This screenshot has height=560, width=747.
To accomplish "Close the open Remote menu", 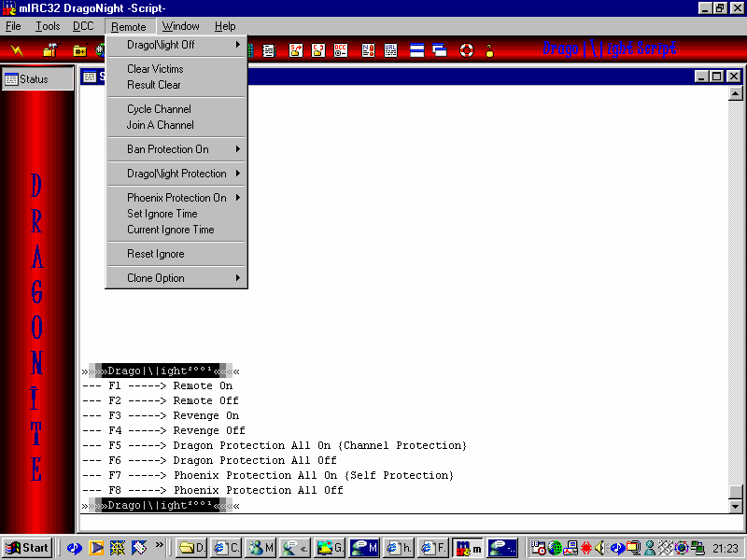I will (x=129, y=27).
